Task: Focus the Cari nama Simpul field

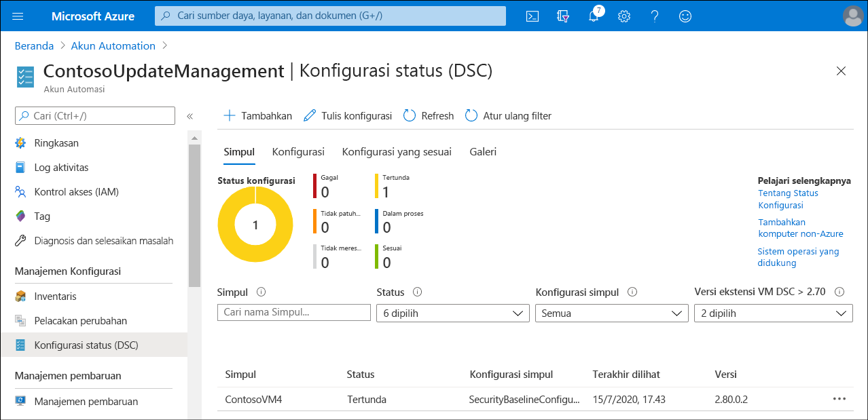Action: tap(294, 313)
